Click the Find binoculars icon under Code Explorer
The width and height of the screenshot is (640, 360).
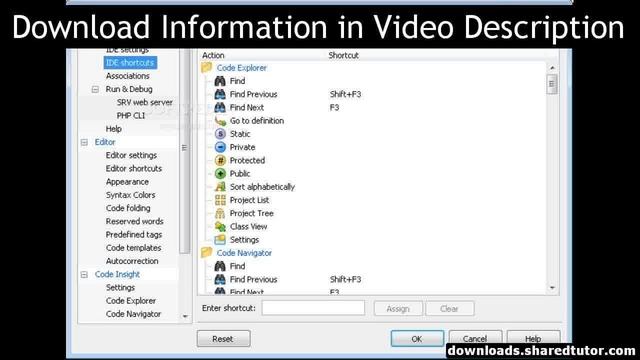click(x=220, y=81)
